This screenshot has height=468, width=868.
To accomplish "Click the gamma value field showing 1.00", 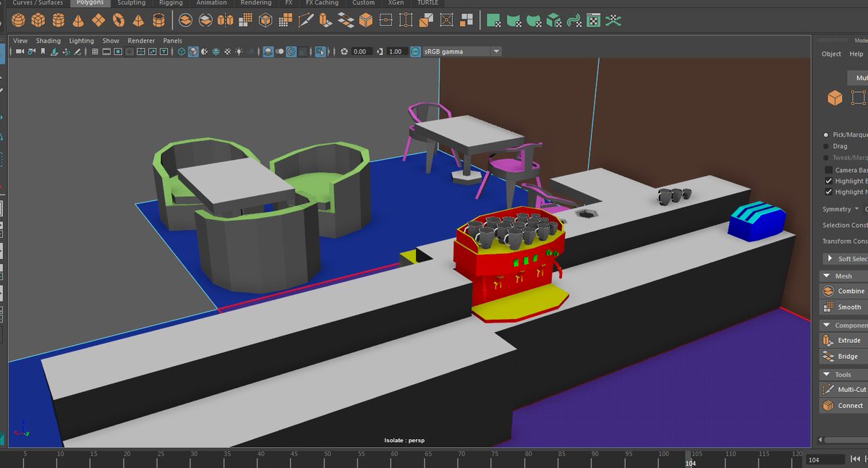I will coord(396,51).
